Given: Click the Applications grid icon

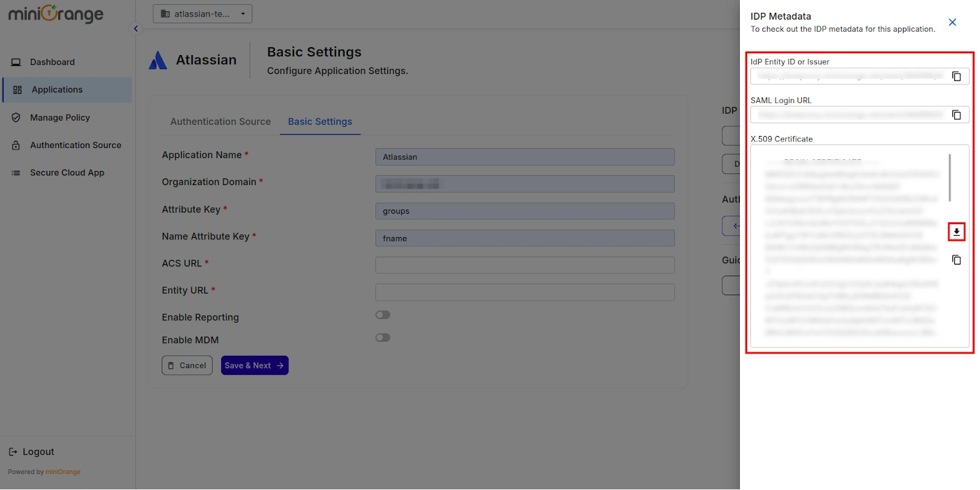Looking at the screenshot, I should [x=17, y=90].
